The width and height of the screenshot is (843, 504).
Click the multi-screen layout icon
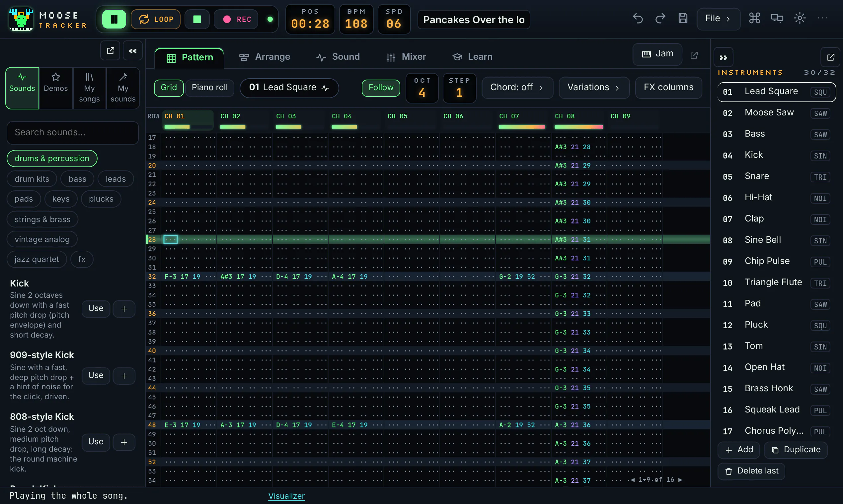[x=777, y=18]
